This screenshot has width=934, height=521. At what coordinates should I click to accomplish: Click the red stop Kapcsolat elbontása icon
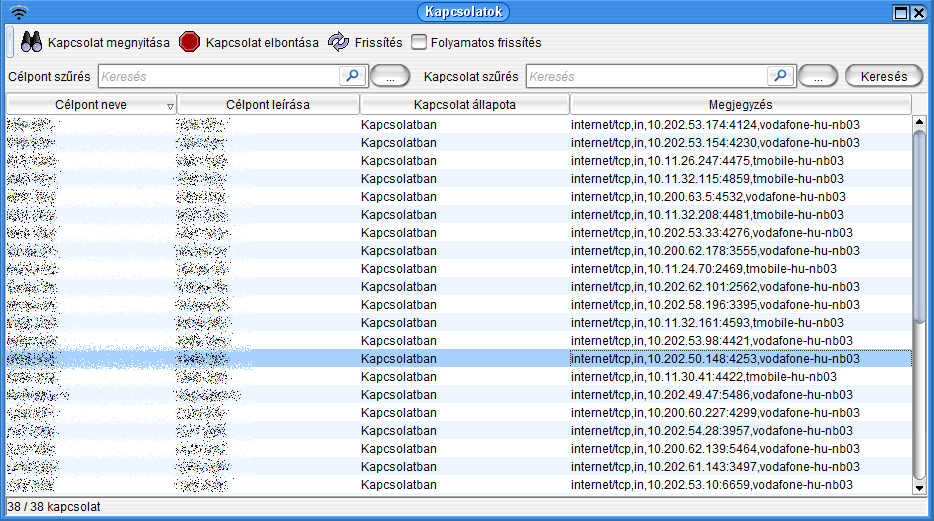point(190,42)
